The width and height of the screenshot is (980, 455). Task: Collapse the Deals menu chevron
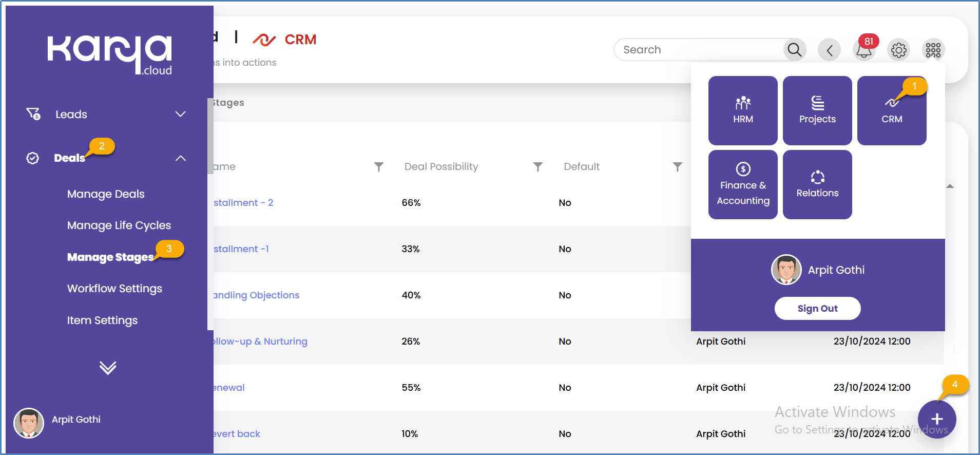pos(180,158)
